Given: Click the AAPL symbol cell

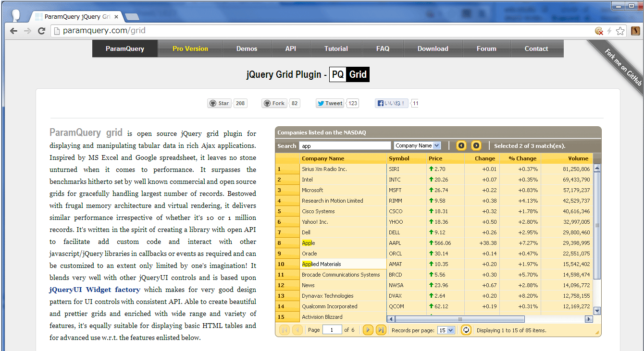Looking at the screenshot, I should [407, 243].
